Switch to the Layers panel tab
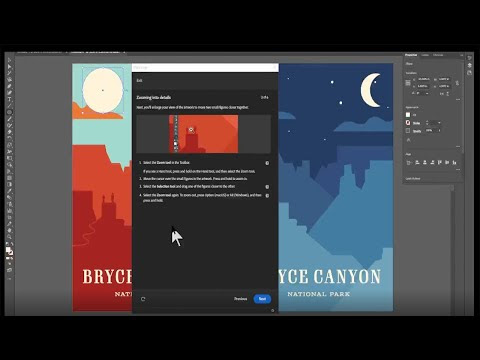Viewport: 480px width, 360px height. click(425, 55)
